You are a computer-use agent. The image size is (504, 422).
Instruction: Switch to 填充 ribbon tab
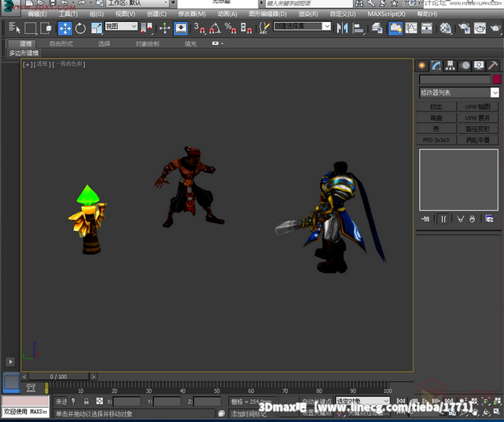190,44
